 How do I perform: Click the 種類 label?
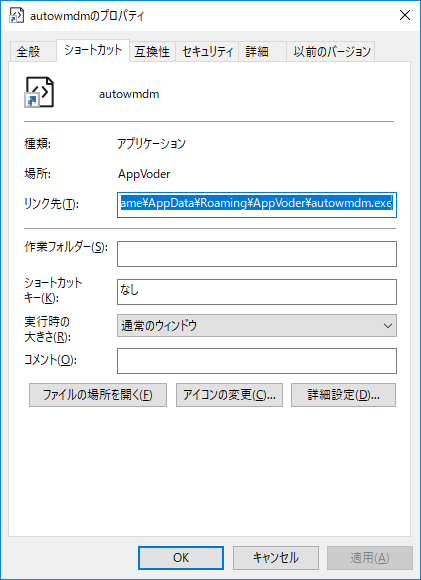tap(37, 144)
